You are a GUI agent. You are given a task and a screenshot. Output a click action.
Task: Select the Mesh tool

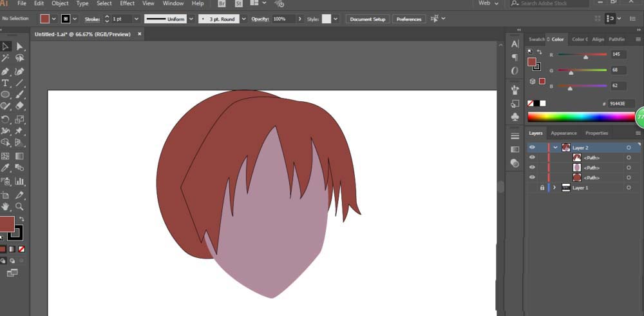pos(5,156)
